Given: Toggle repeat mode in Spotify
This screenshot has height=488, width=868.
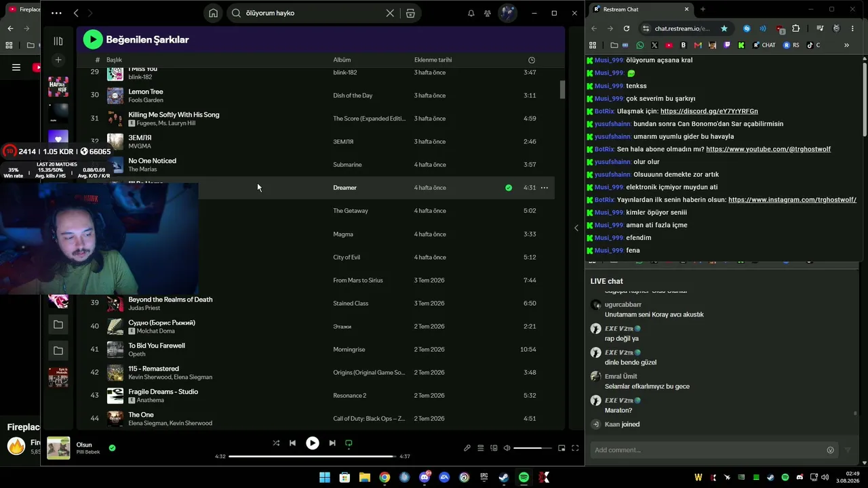Looking at the screenshot, I should [349, 443].
